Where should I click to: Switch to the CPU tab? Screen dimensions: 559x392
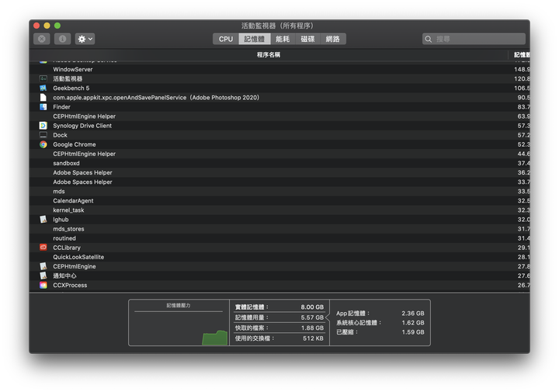point(226,39)
